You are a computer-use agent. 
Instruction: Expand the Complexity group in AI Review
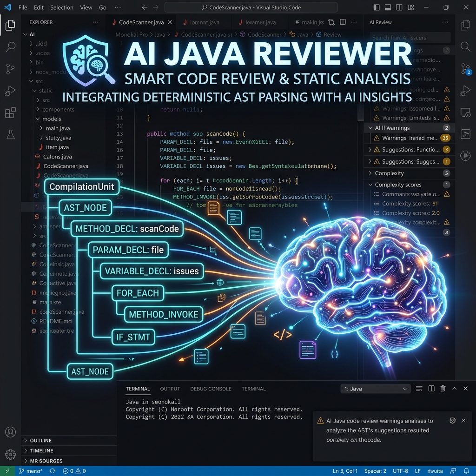[409, 173]
